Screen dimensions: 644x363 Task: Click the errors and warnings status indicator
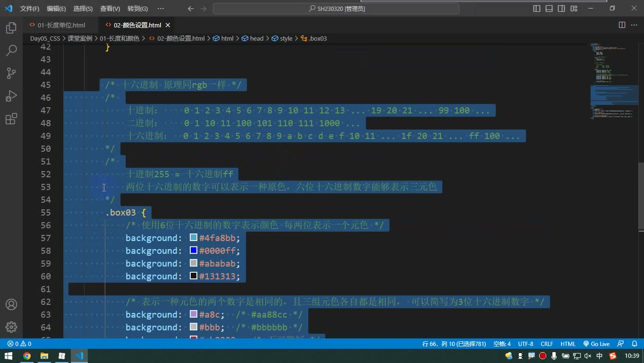coord(19,344)
